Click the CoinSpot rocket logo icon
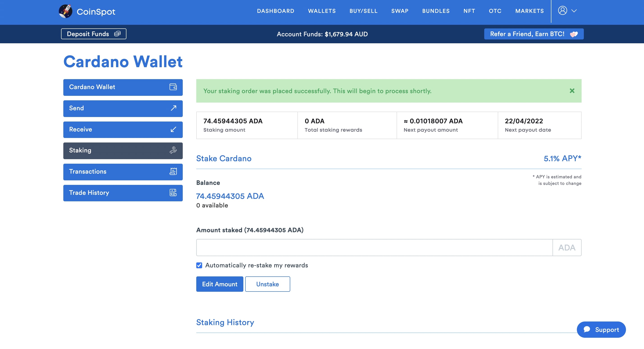The width and height of the screenshot is (644, 349). (x=66, y=11)
